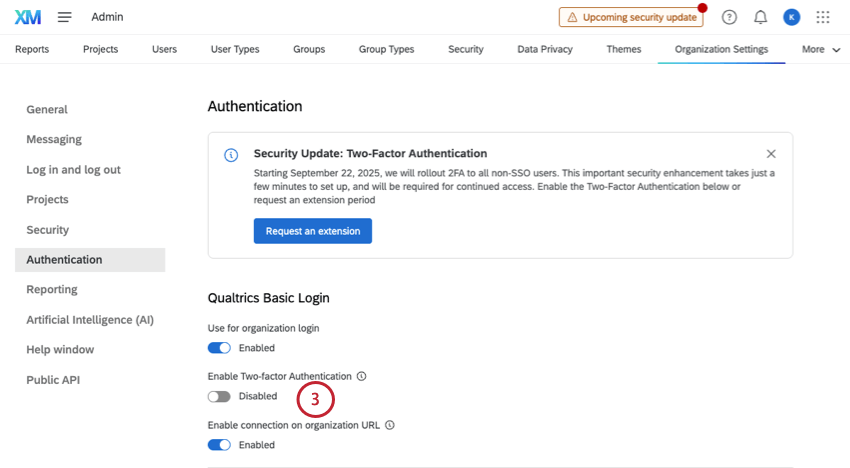Open the notifications bell
Image resolution: width=850 pixels, height=468 pixels.
click(x=761, y=17)
